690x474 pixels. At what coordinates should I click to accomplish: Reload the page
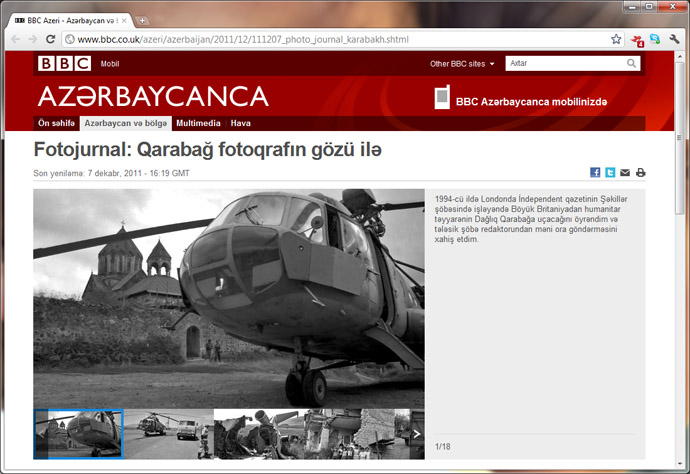(x=52, y=39)
